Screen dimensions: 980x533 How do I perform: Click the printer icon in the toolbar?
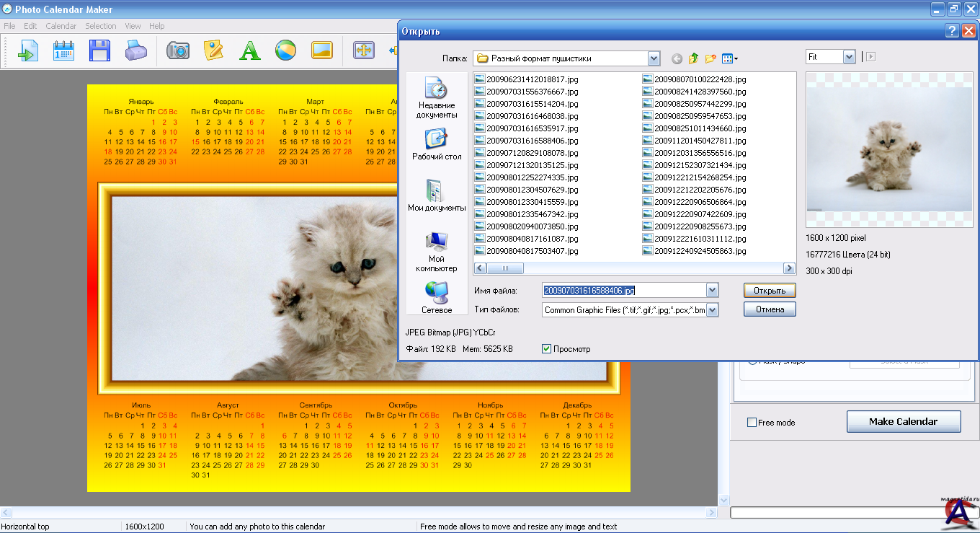point(136,50)
